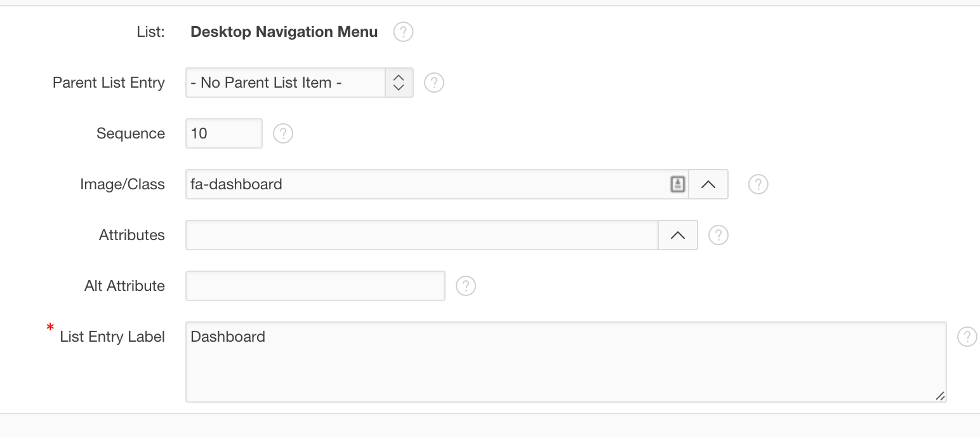This screenshot has height=437, width=980.
Task: Click the empty Alt Attribute input field
Action: point(314,286)
